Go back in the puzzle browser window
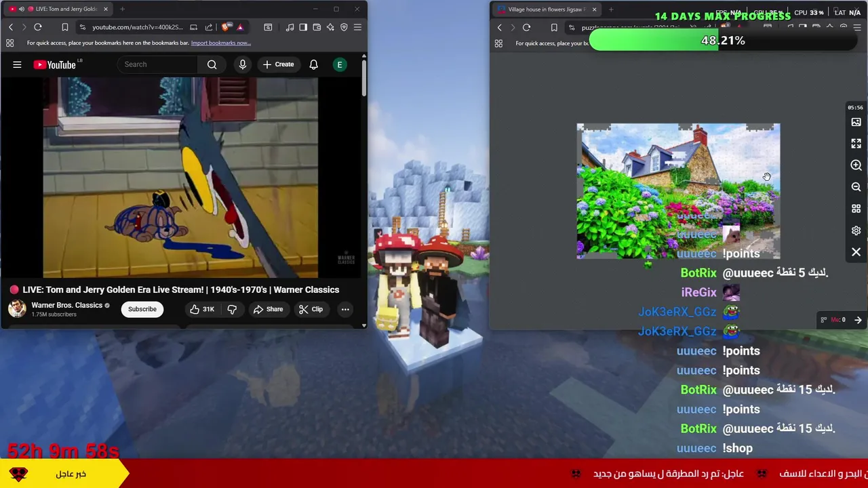This screenshot has height=488, width=868. tap(500, 28)
